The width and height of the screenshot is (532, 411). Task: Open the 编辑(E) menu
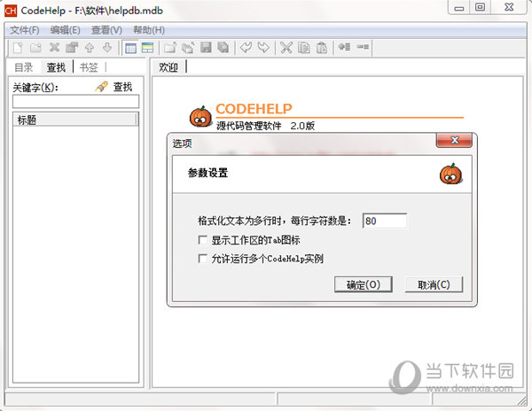click(x=65, y=30)
